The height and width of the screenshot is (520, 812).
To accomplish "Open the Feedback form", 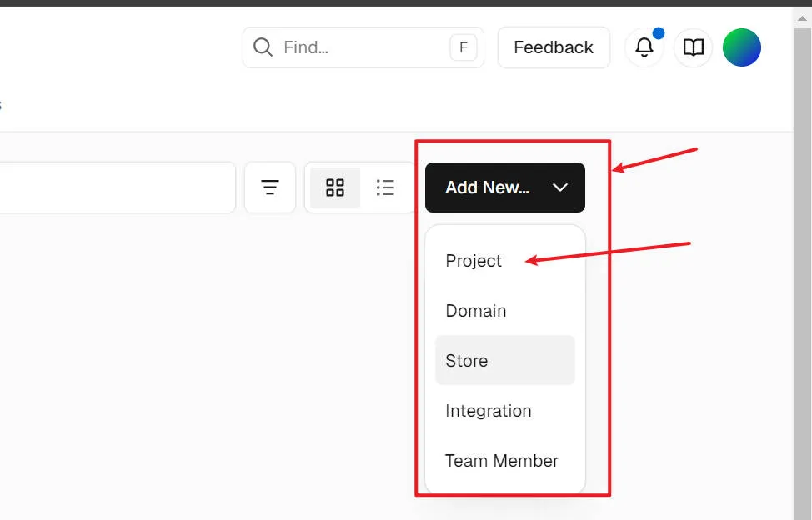I will [x=554, y=47].
